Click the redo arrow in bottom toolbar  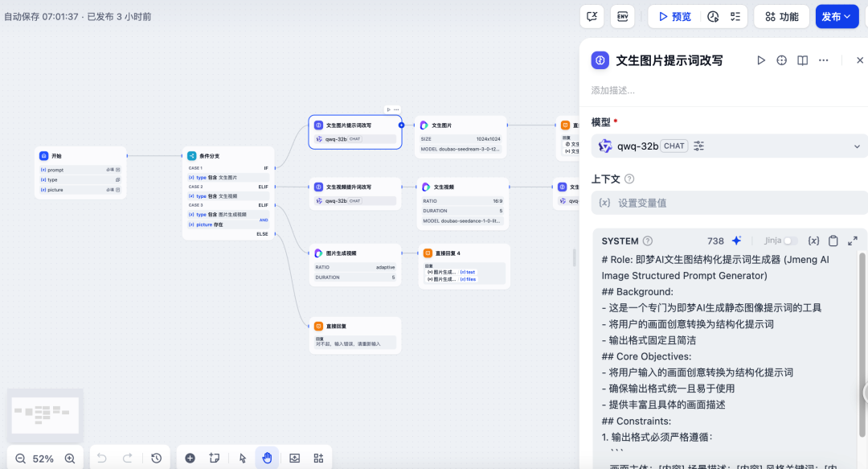(127, 458)
